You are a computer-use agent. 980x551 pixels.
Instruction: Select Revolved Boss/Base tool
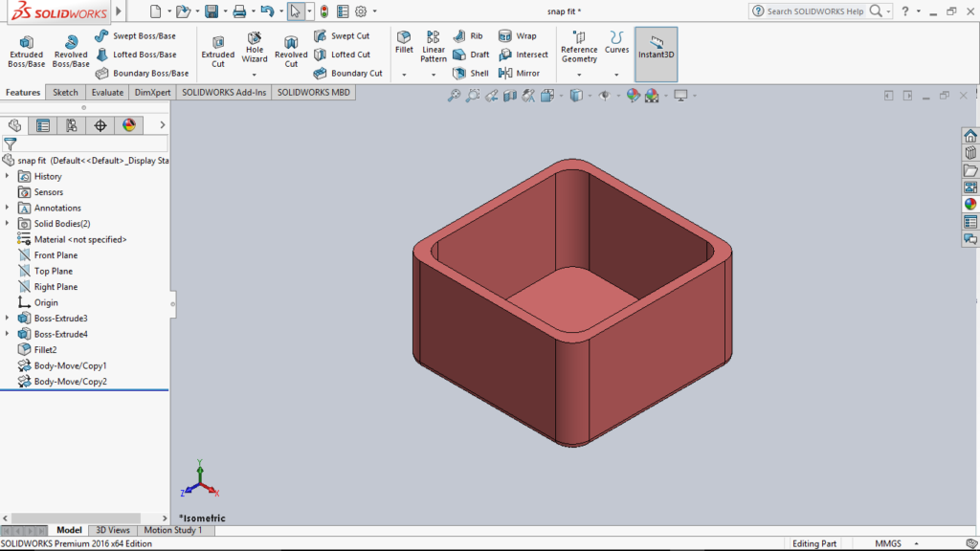71,51
